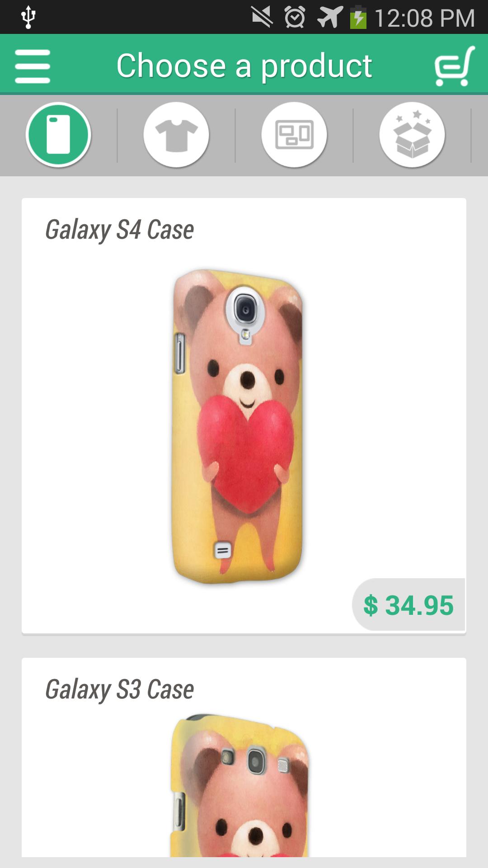Tap the Galaxy S3 Case title
Viewport: 488px width, 868px height.
[x=120, y=689]
